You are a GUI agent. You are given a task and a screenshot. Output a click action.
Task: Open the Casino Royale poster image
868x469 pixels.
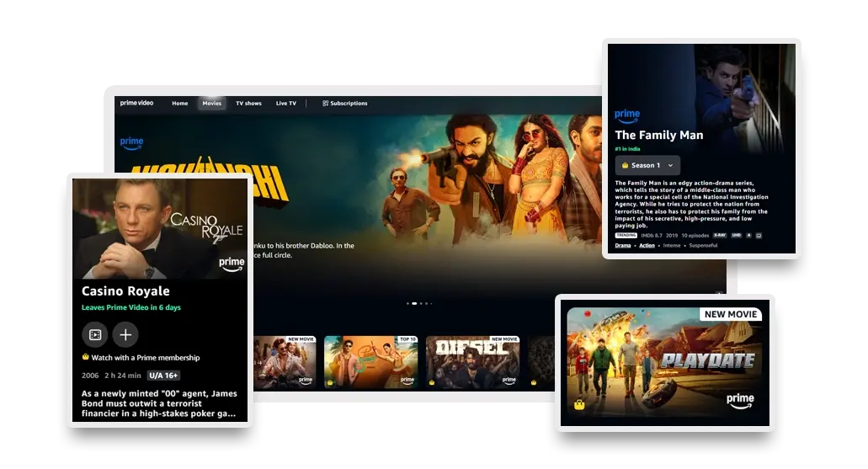(x=160, y=228)
